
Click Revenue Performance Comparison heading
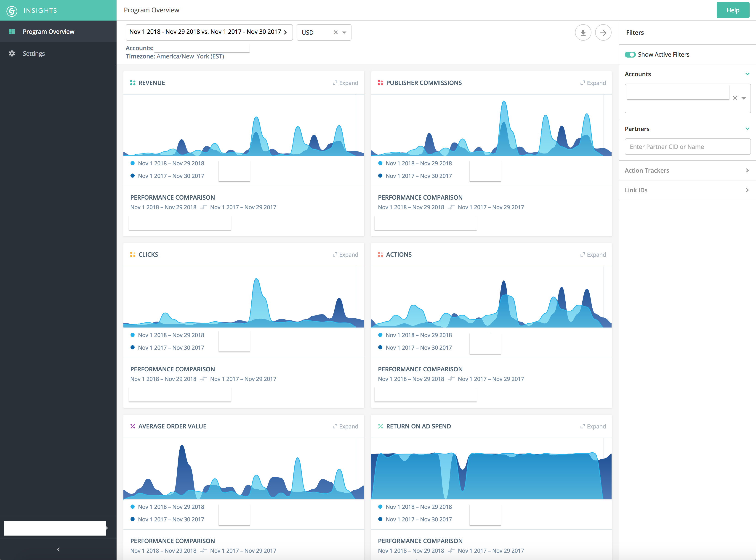(172, 197)
